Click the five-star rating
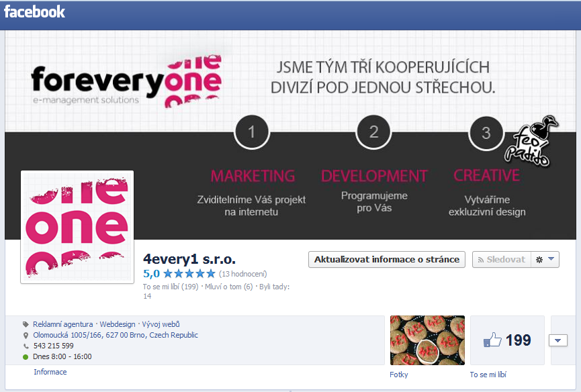 [189, 274]
